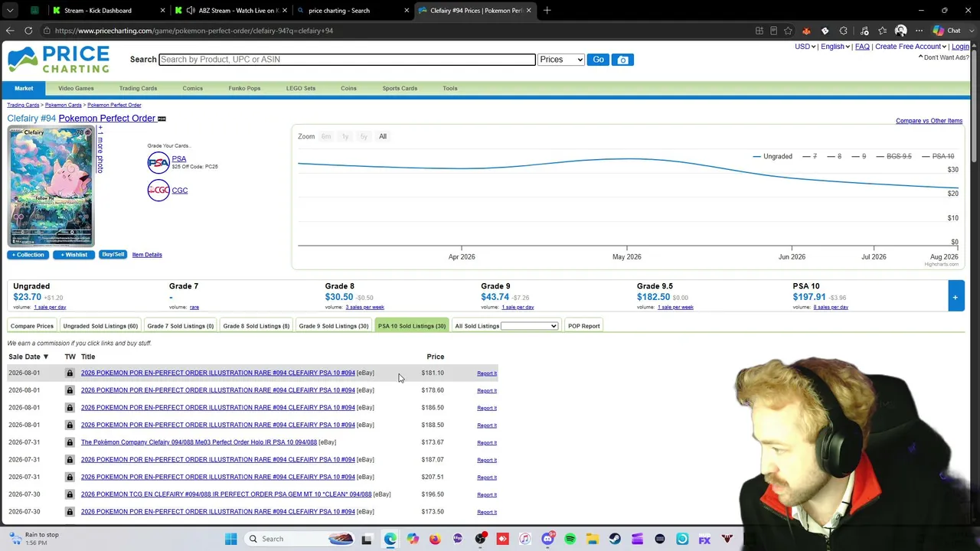
Task: Open browser settings and more menu
Action: click(x=919, y=31)
